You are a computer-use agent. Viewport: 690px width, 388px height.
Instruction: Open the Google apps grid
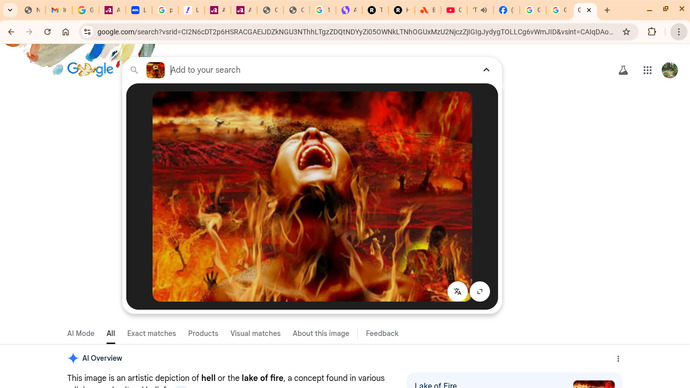[x=647, y=70]
